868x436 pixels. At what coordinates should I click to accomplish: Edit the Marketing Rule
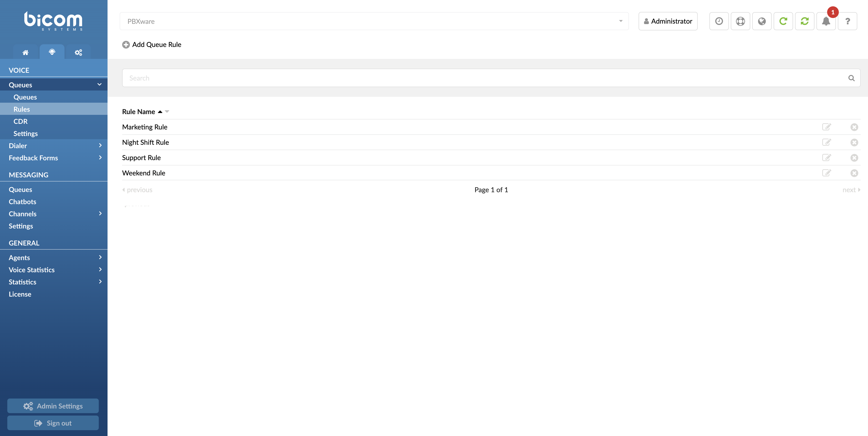pyautogui.click(x=826, y=127)
